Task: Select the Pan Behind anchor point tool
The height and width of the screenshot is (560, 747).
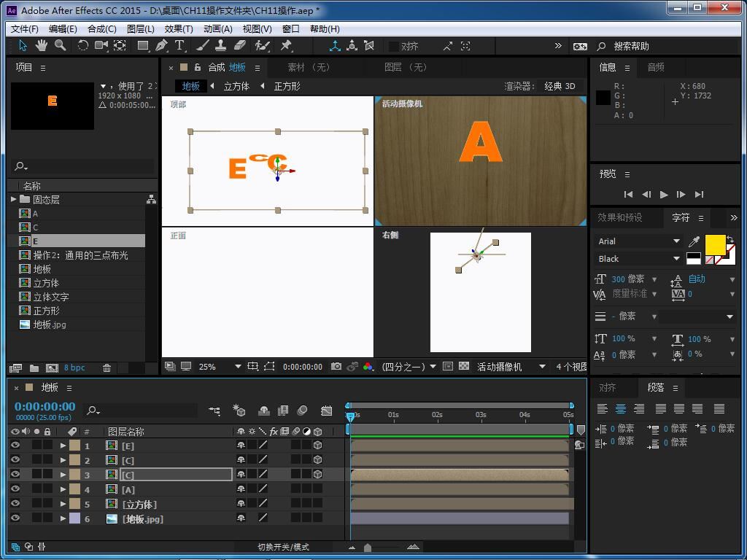Action: pyautogui.click(x=120, y=46)
